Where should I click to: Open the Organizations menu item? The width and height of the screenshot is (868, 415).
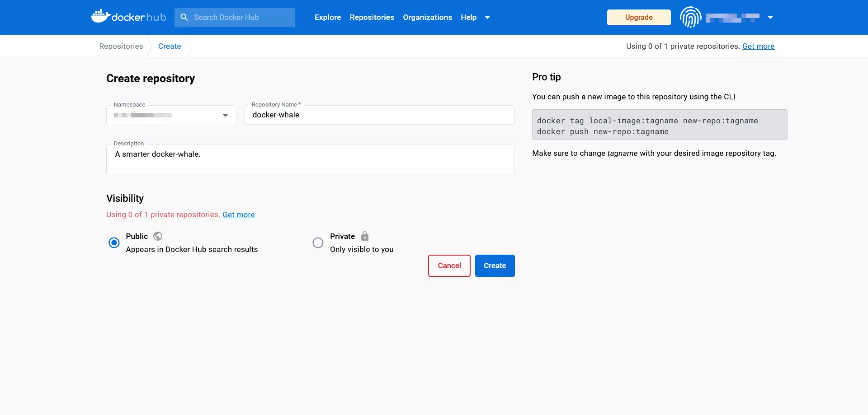[427, 17]
